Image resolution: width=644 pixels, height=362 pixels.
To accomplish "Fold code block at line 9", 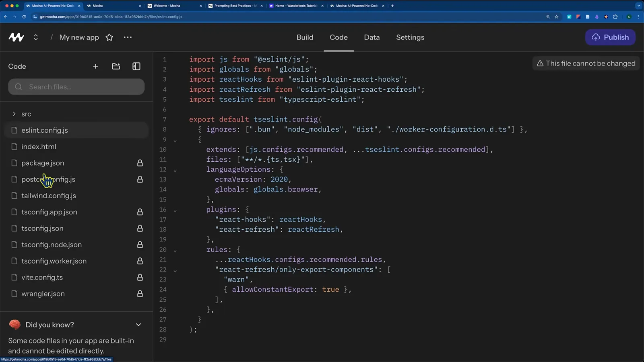I will tap(175, 141).
